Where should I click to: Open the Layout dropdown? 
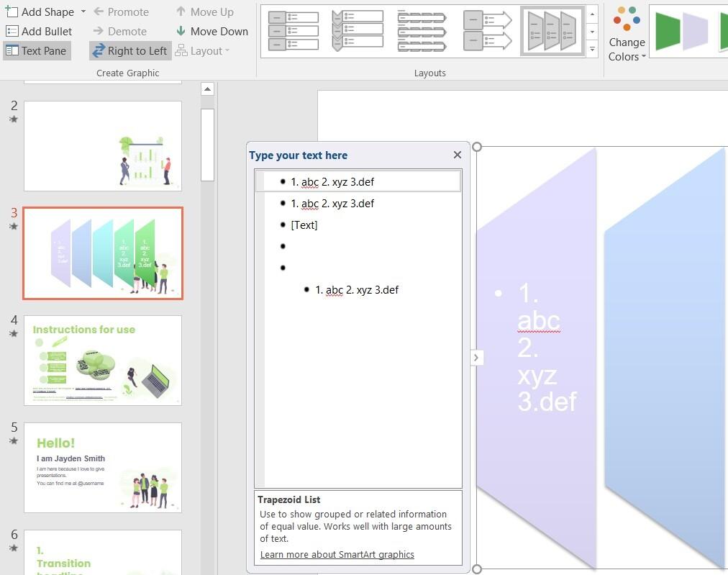(x=205, y=50)
